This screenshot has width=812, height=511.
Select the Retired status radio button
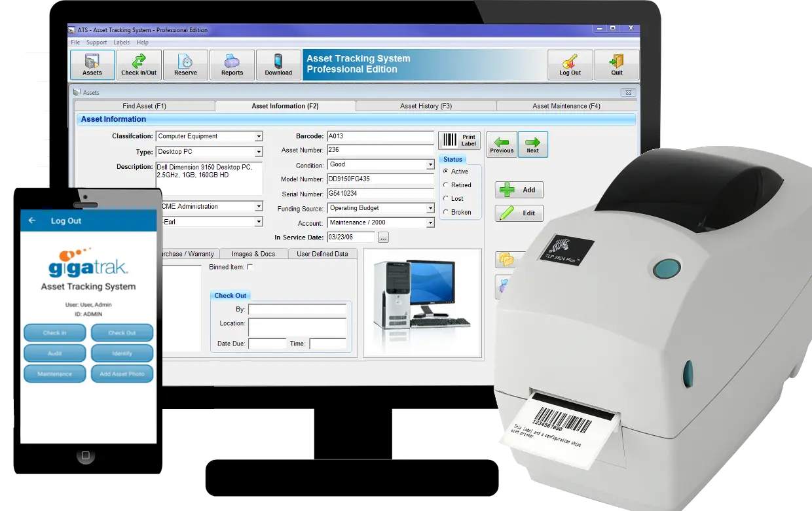point(446,185)
